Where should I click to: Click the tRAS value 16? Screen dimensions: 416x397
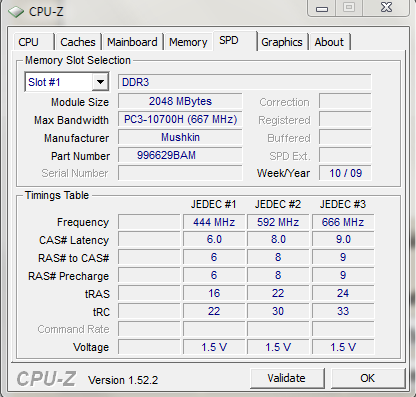[x=214, y=293]
